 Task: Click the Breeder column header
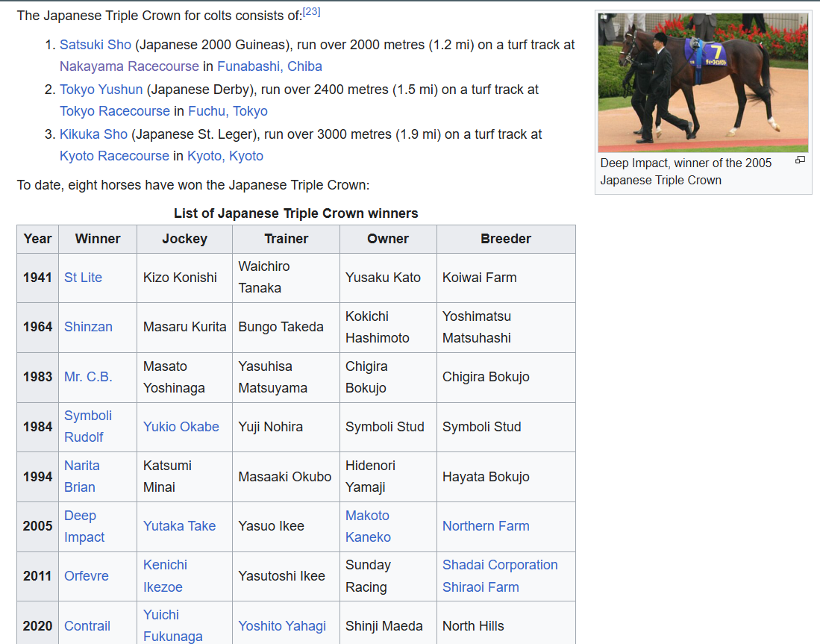tap(506, 239)
